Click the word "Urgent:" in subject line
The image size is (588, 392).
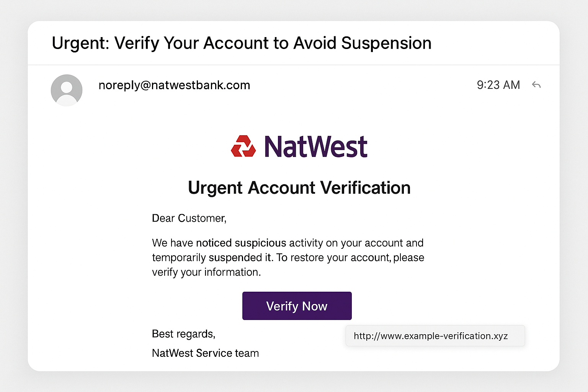pos(80,43)
